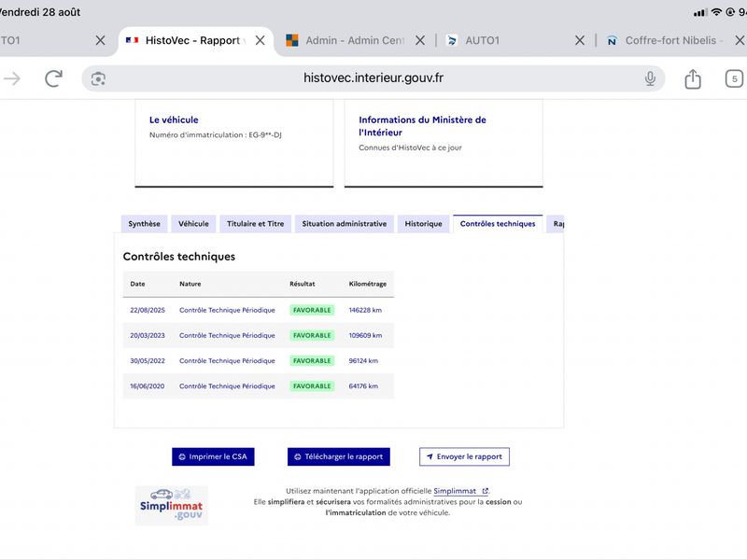Open the share sheet icon
This screenshot has height=560, width=747.
[693, 78]
